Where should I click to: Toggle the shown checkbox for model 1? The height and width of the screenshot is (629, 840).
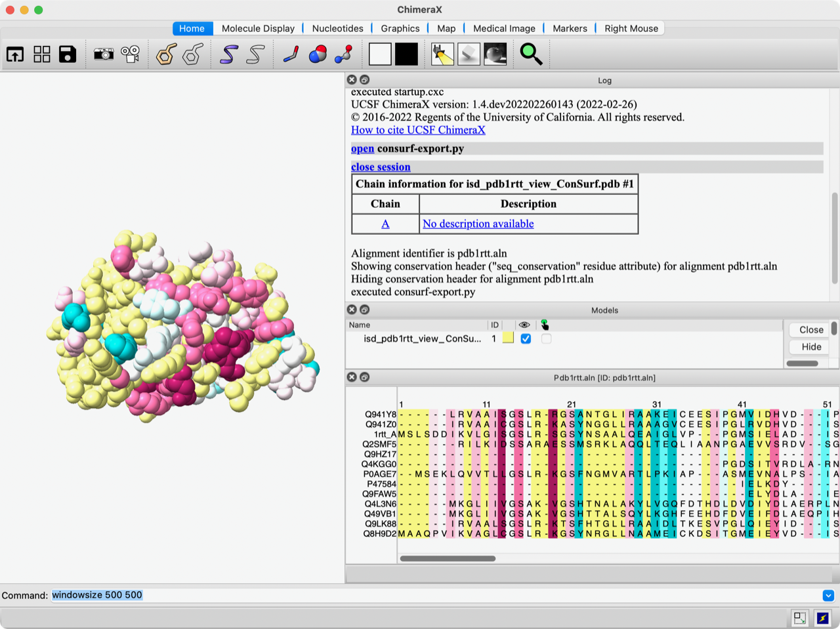pos(526,339)
